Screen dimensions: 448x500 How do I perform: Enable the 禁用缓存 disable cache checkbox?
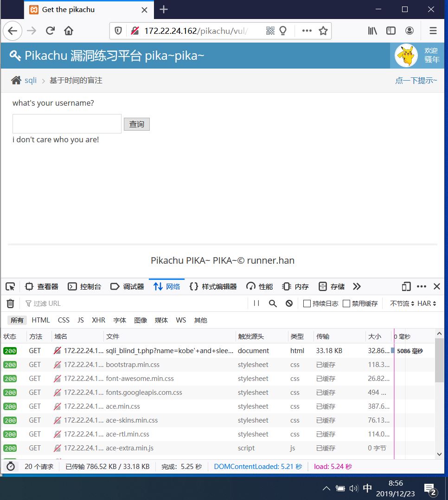(x=346, y=304)
